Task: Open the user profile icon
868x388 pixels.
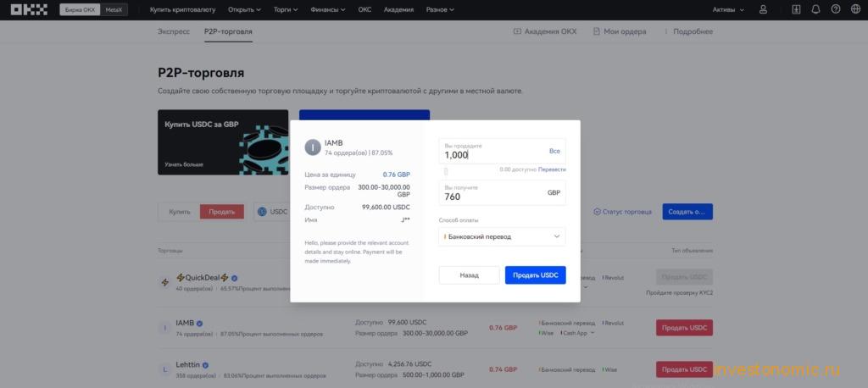Action: pos(764,9)
